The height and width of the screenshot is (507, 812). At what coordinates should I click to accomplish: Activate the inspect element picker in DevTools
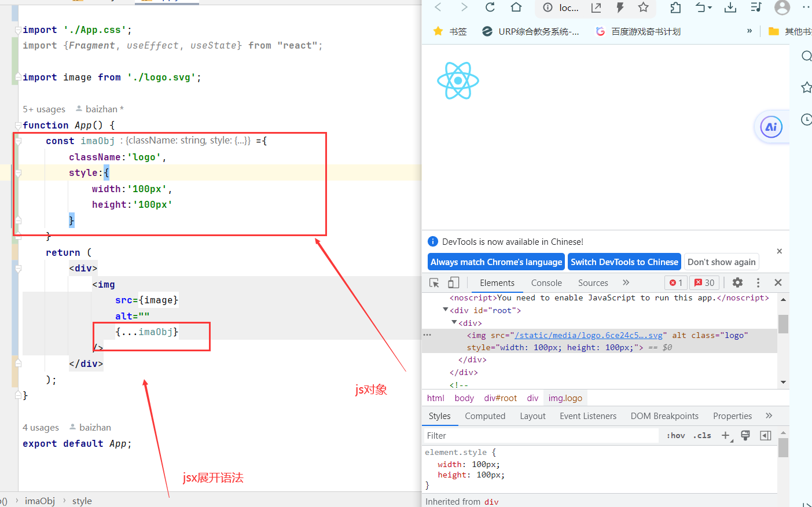[434, 282]
